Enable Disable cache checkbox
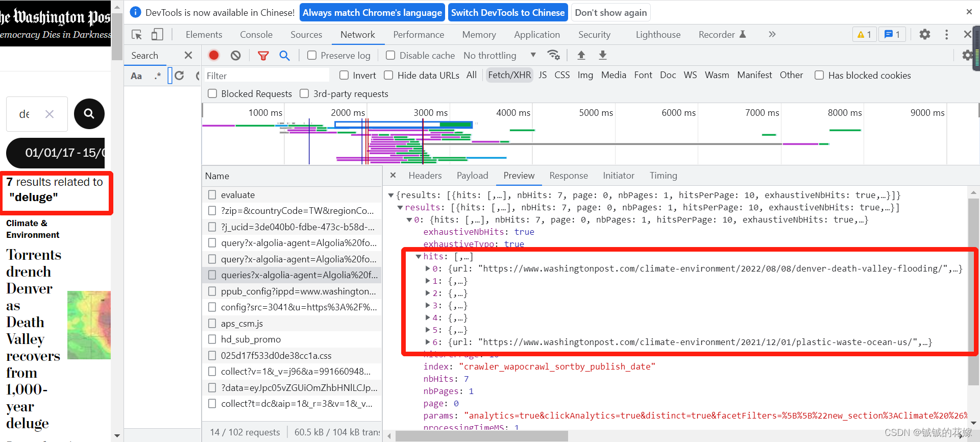Viewport: 980px width, 442px height. tap(390, 55)
